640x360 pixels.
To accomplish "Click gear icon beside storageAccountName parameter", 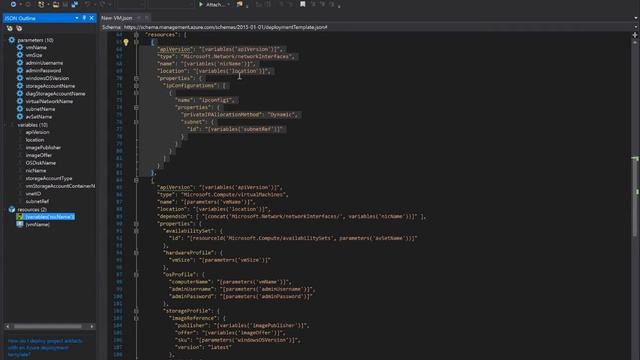I will point(20,86).
